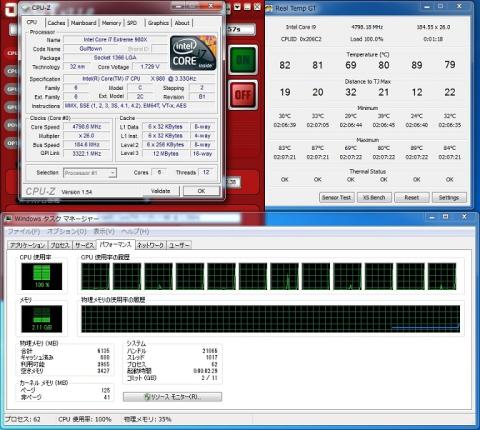
Task: Click the Code Name value 'Gulftown'
Action: pyautogui.click(x=91, y=49)
